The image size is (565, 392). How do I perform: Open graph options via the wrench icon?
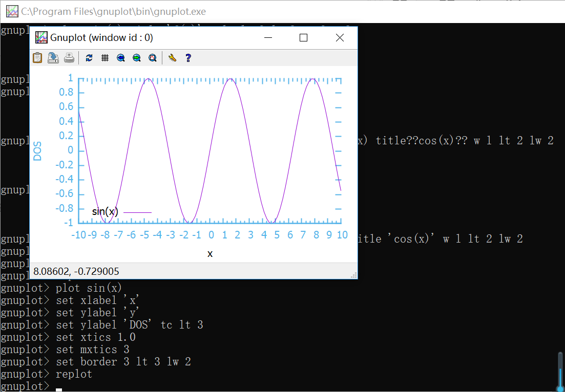(x=172, y=58)
